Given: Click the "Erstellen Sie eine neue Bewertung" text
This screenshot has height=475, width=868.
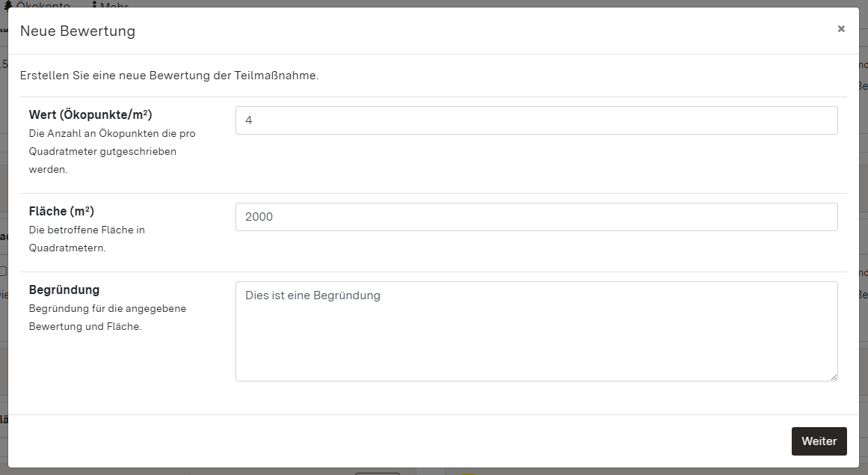Looking at the screenshot, I should [x=169, y=76].
